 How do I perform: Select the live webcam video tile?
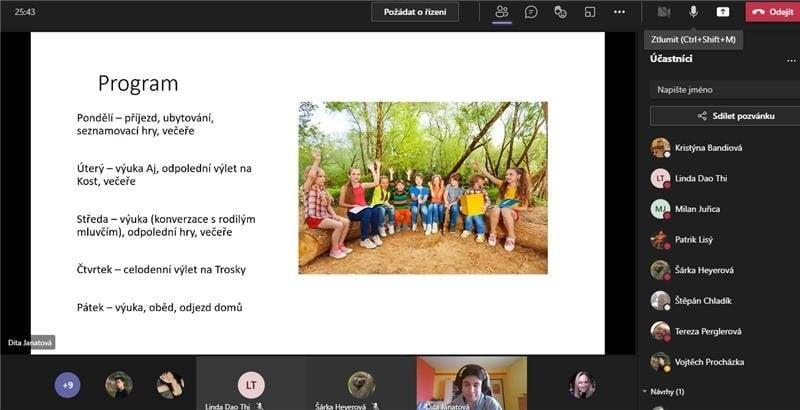click(471, 383)
